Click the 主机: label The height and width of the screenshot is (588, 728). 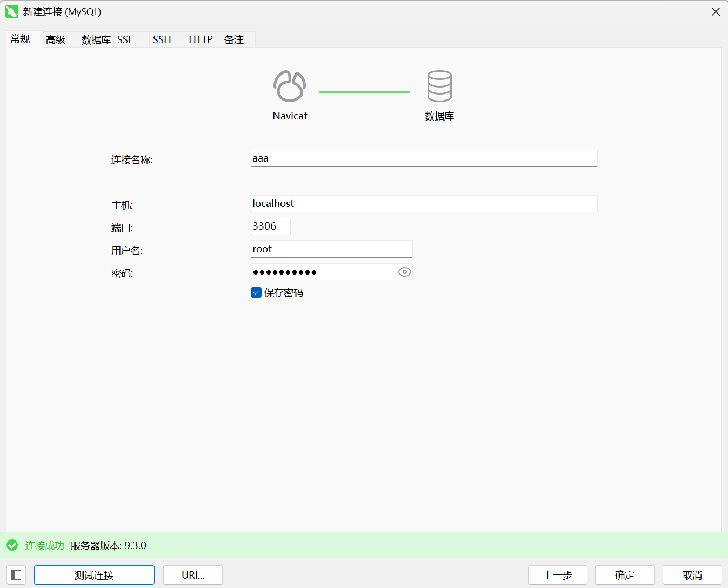[122, 205]
